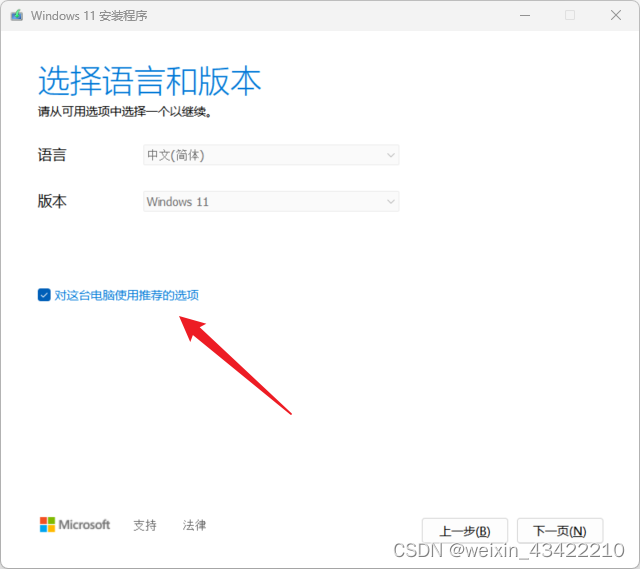
Task: Open the 支持 link
Action: [145, 525]
